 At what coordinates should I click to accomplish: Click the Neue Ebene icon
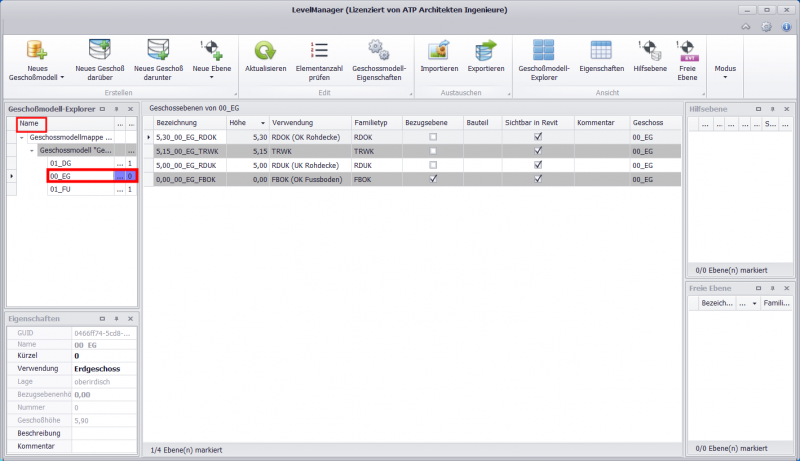[212, 50]
